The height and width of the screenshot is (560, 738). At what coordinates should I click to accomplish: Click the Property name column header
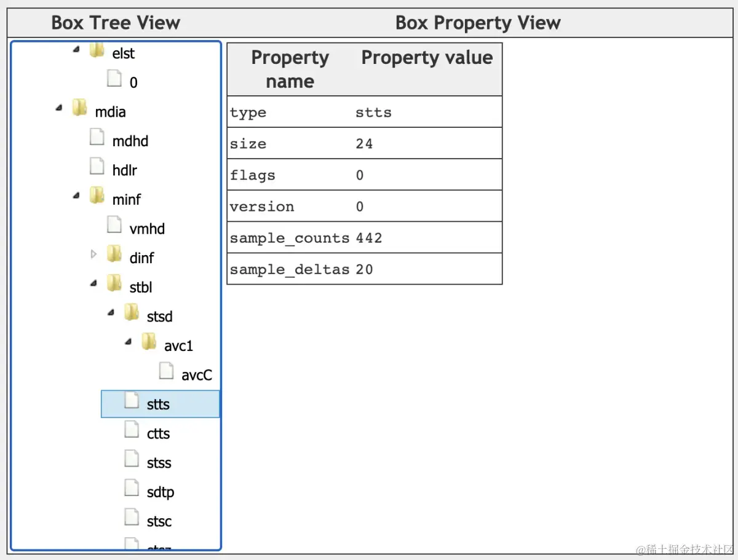tap(290, 69)
